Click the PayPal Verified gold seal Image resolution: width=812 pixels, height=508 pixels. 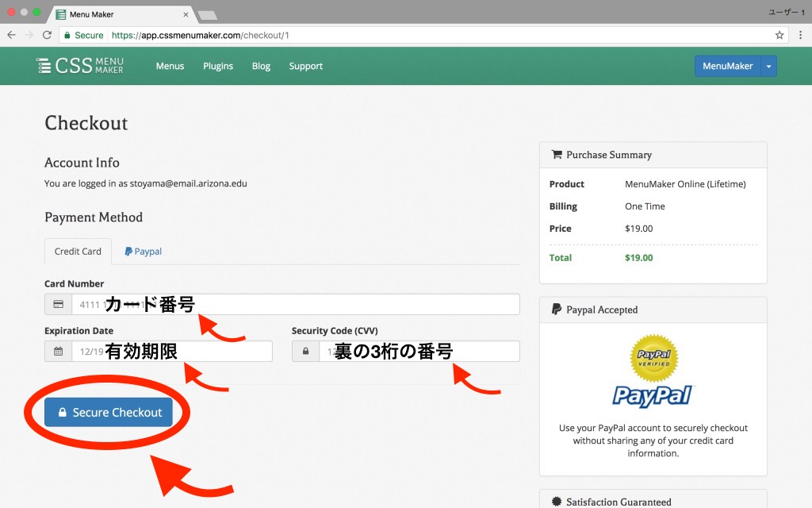[x=653, y=358]
